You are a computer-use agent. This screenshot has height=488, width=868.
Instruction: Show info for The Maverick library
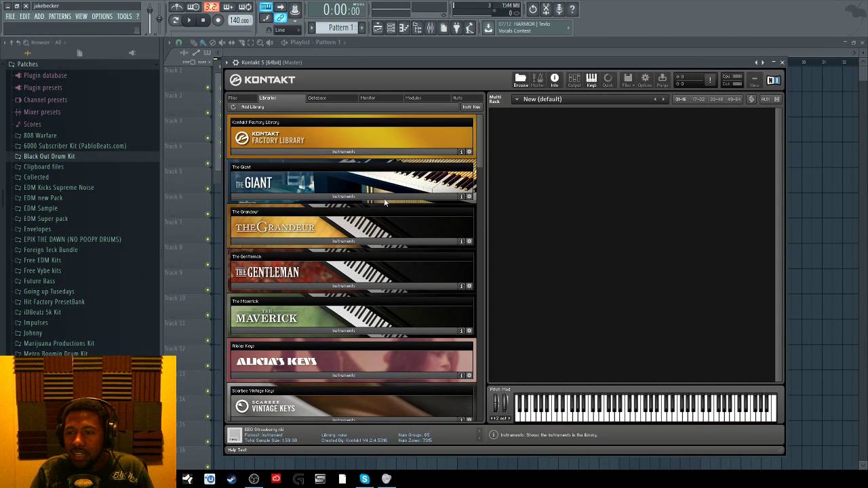click(x=462, y=331)
